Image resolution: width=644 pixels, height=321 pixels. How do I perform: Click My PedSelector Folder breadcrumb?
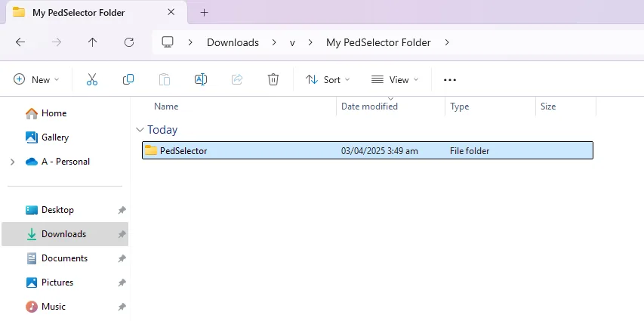pyautogui.click(x=378, y=42)
